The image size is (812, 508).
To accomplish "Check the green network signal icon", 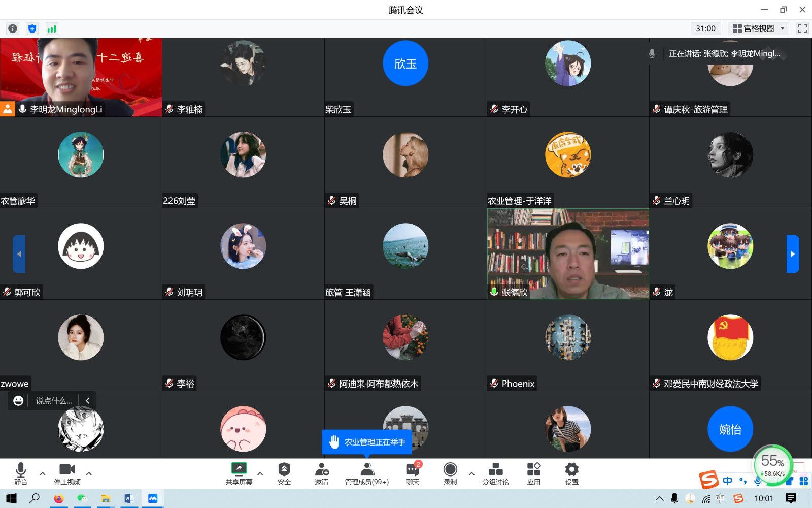I will (x=51, y=29).
